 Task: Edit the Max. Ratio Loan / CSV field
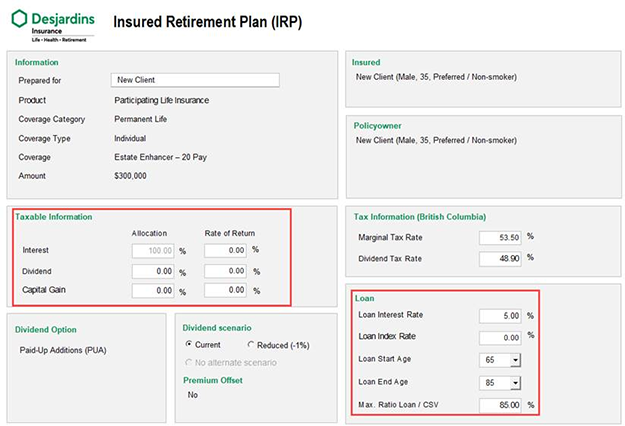[x=500, y=405]
